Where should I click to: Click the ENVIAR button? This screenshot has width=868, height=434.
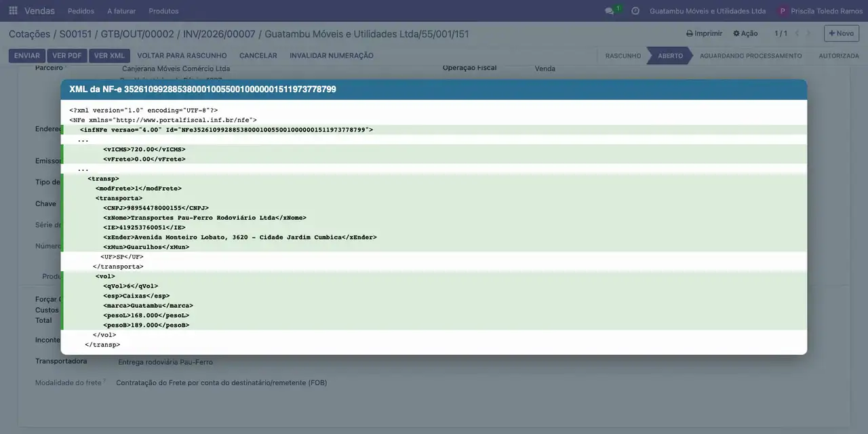[x=27, y=56]
